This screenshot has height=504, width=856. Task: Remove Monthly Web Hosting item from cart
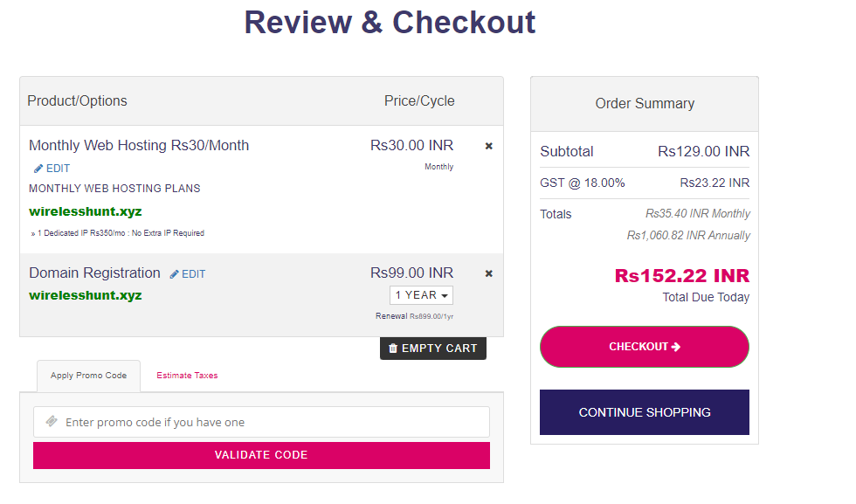click(x=488, y=146)
